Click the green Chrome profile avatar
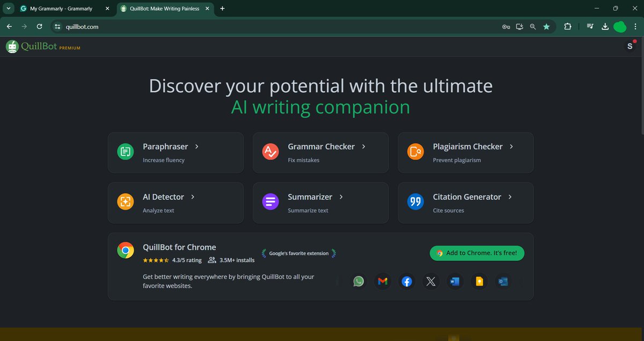The width and height of the screenshot is (644, 341). click(x=620, y=26)
